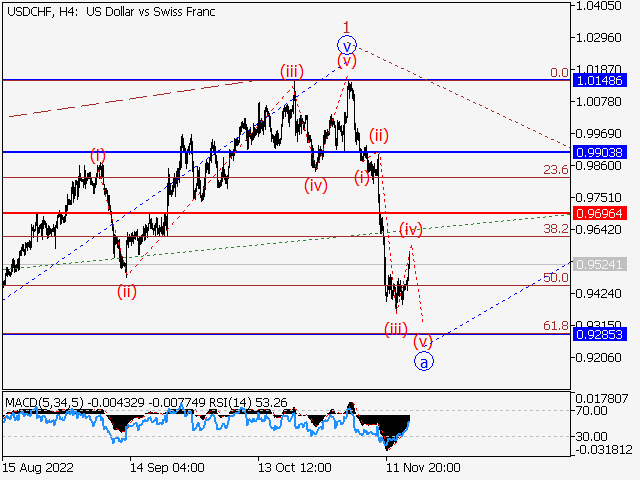Click the 0.0 Fibonacci level label
The image size is (640, 480).
coord(559,73)
